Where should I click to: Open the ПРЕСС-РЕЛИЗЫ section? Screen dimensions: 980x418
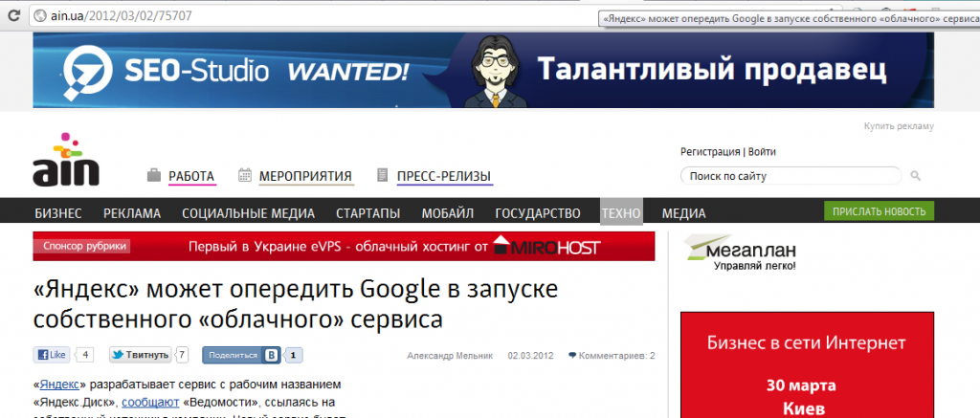(x=444, y=177)
